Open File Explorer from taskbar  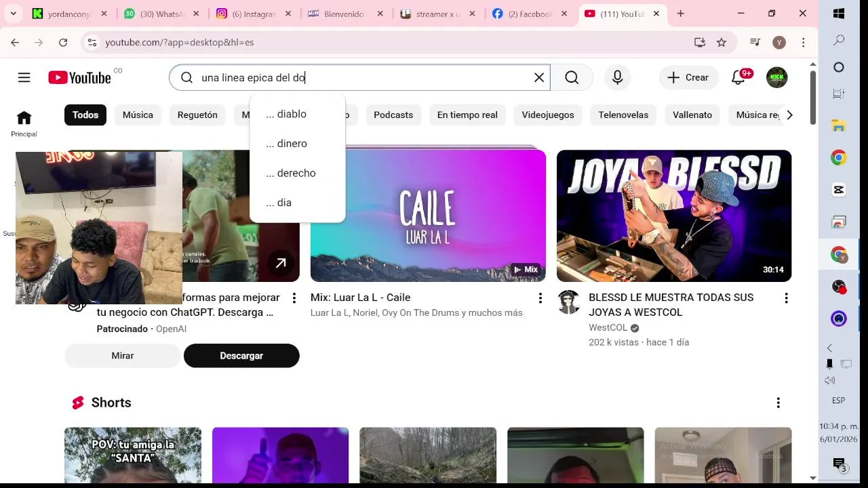click(x=839, y=125)
